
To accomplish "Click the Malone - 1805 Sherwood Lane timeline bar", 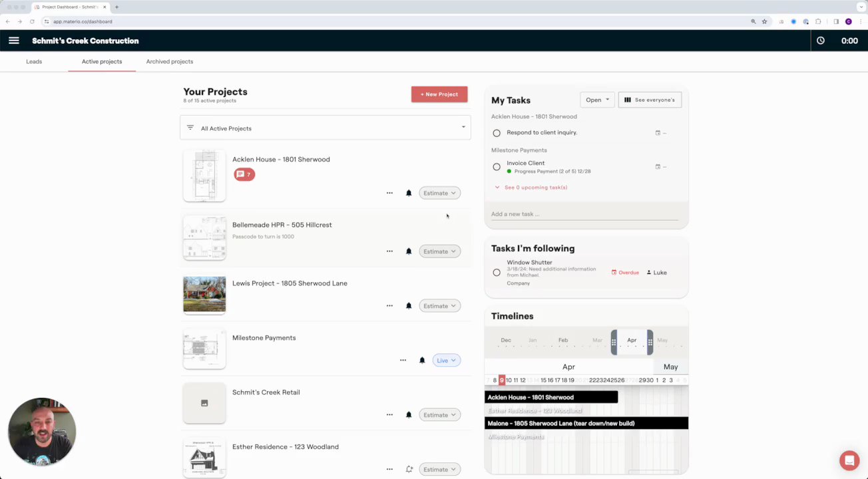I will [x=586, y=423].
